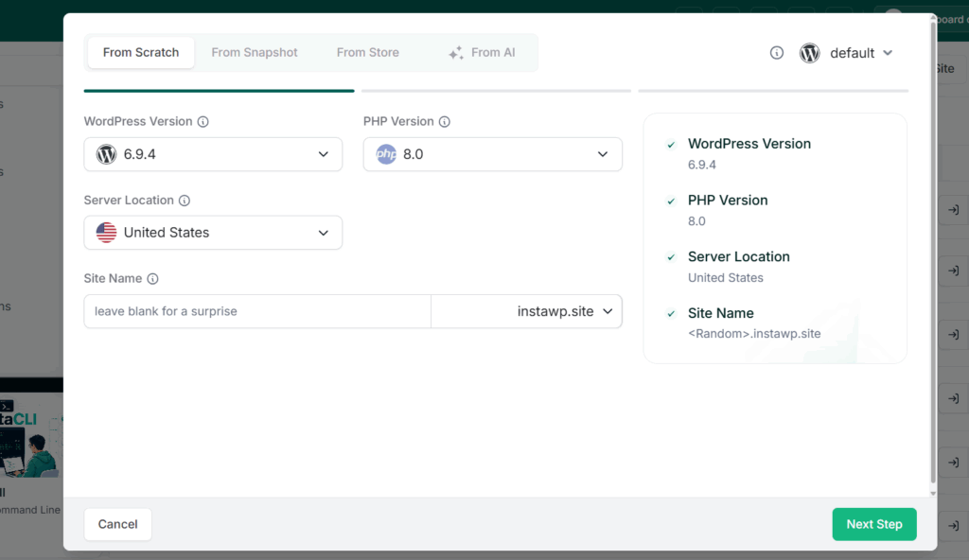
Task: Open the WordPress Version 6.9.4 dropdown
Action: pyautogui.click(x=213, y=154)
